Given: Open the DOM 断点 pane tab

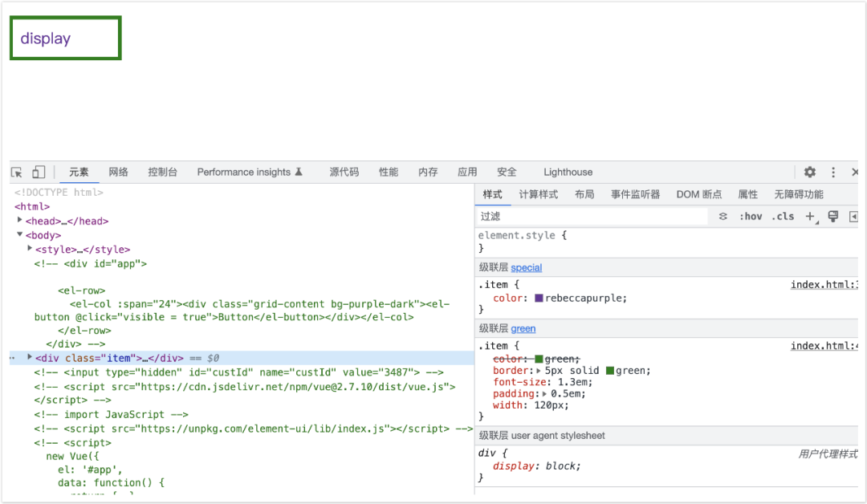Looking at the screenshot, I should [x=699, y=194].
